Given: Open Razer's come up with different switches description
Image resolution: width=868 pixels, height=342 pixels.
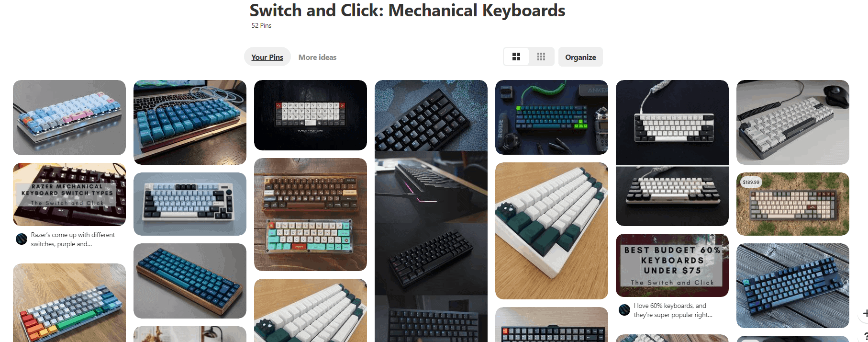Looking at the screenshot, I should 73,239.
